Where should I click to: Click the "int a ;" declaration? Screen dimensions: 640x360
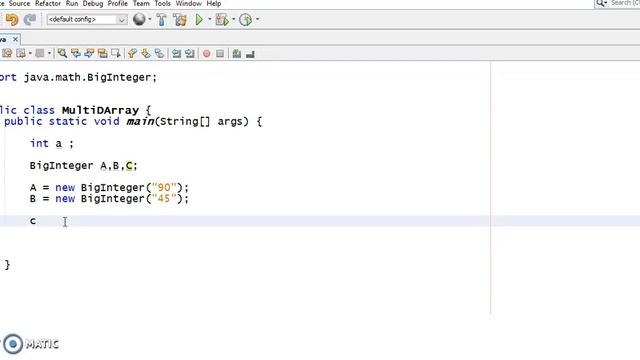(51, 144)
